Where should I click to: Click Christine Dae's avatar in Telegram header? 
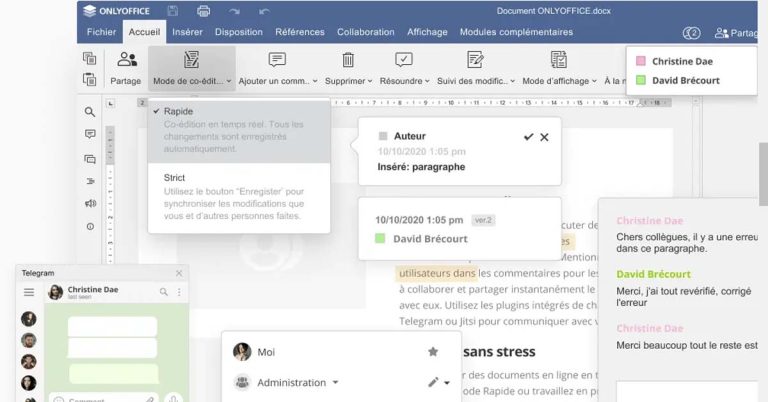[55, 292]
